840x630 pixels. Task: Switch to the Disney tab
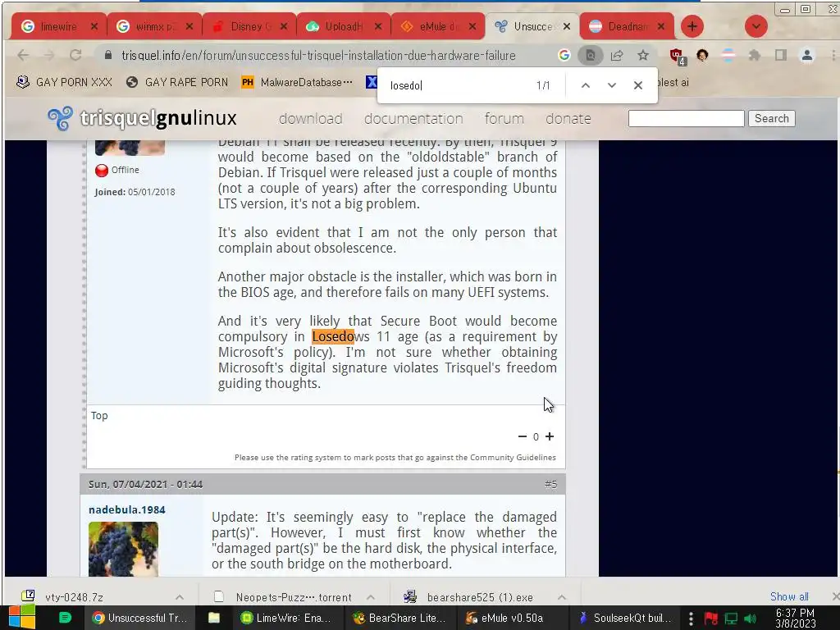pos(249,26)
